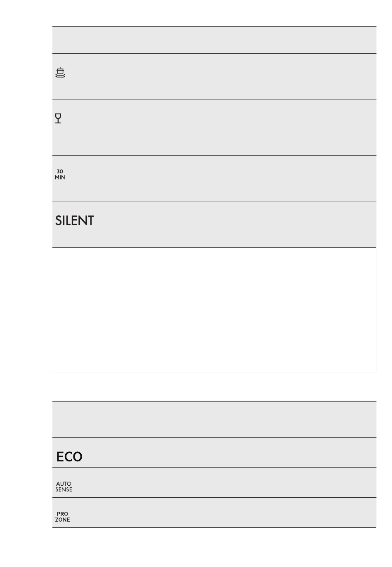Click empty row area beside PRO ZONE

click(x=225, y=513)
